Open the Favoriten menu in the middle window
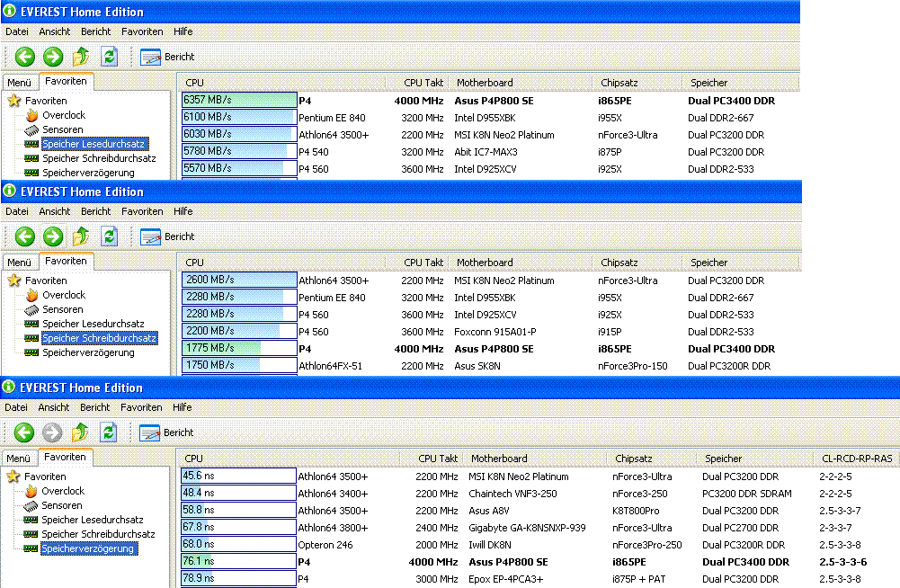The width and height of the screenshot is (900, 588). [x=142, y=211]
